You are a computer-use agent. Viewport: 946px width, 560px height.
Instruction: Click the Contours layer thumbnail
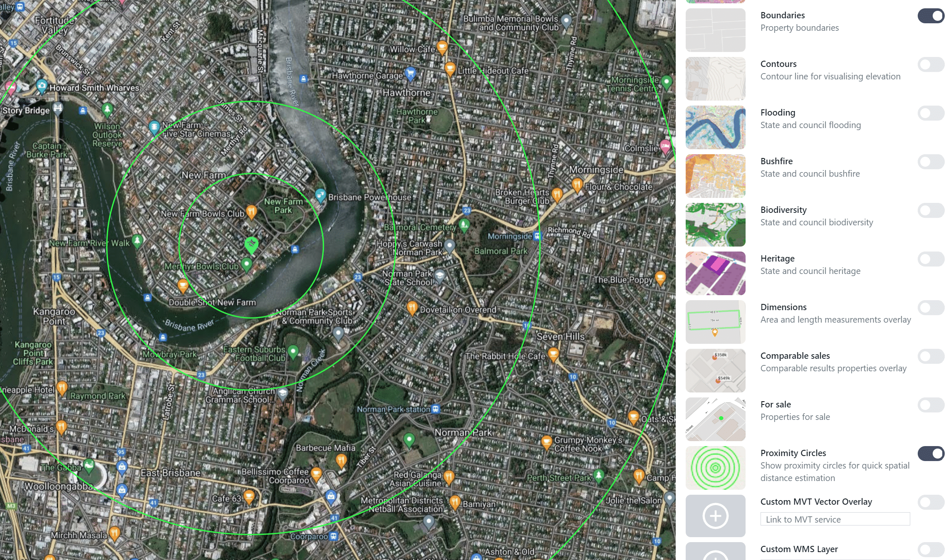715,79
